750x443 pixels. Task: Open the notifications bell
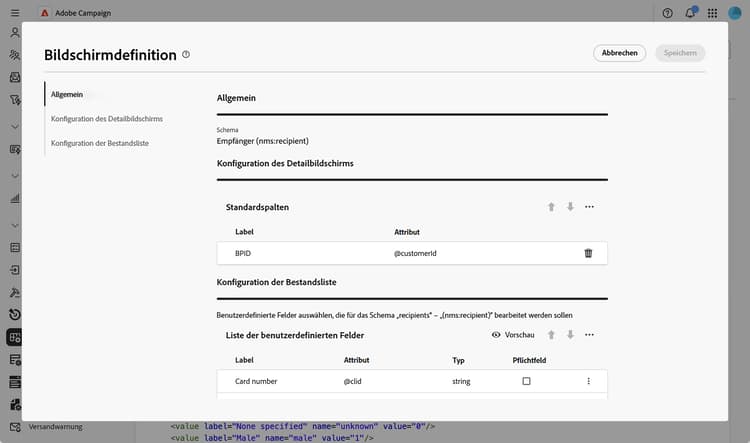coord(690,13)
